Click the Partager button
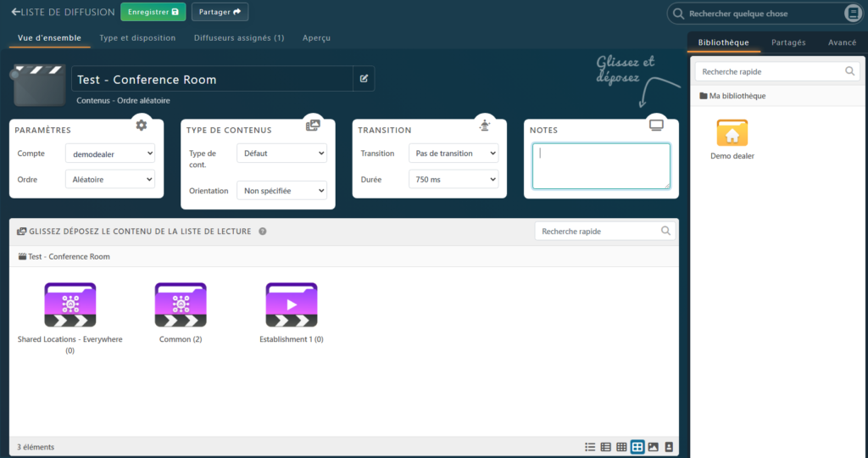Screen dimensions: 868x458 pyautogui.click(x=220, y=12)
